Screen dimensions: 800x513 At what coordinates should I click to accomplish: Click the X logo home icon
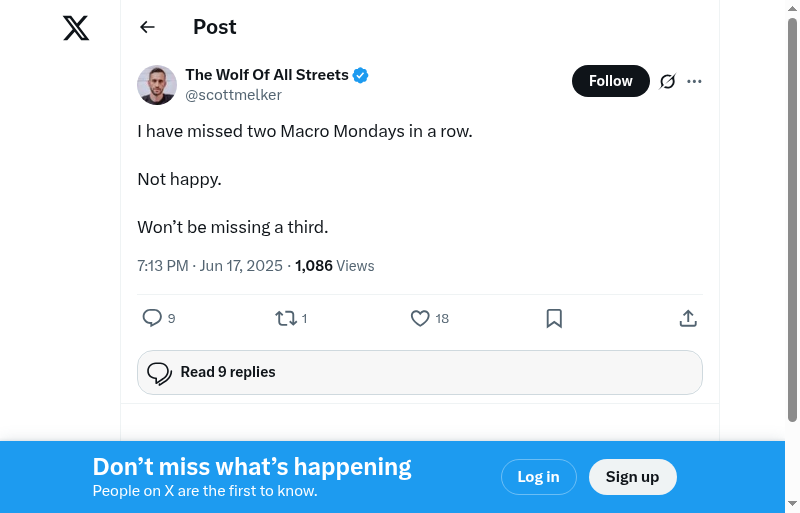pos(76,29)
